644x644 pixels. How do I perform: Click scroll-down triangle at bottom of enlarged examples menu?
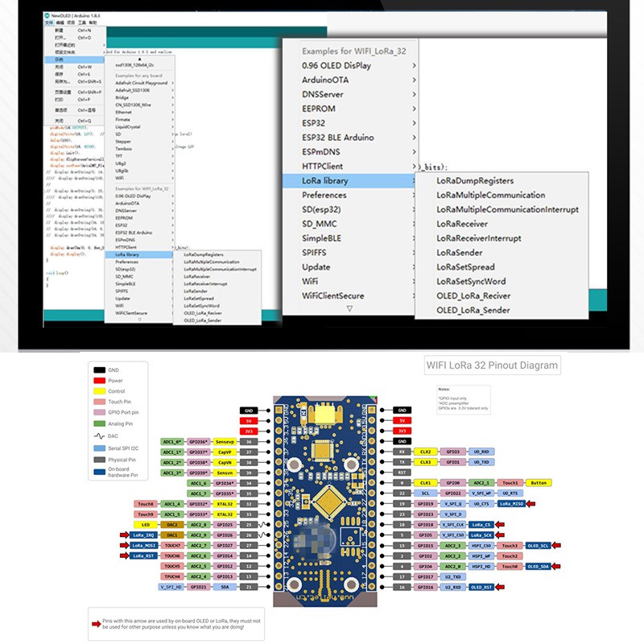pyautogui.click(x=349, y=308)
